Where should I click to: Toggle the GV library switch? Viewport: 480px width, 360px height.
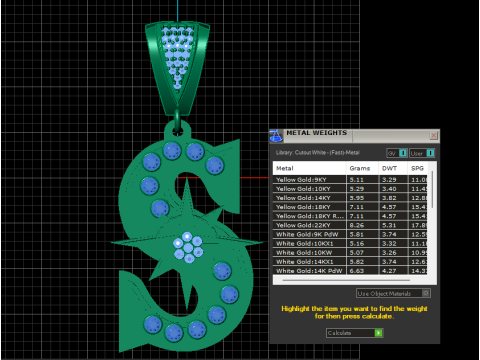tap(397, 153)
